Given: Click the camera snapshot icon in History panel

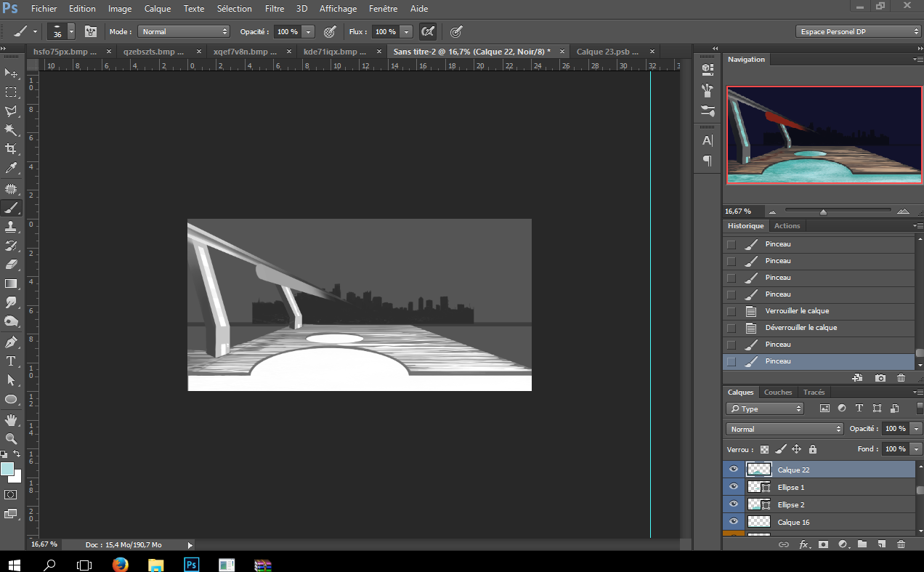Looking at the screenshot, I should (x=880, y=378).
